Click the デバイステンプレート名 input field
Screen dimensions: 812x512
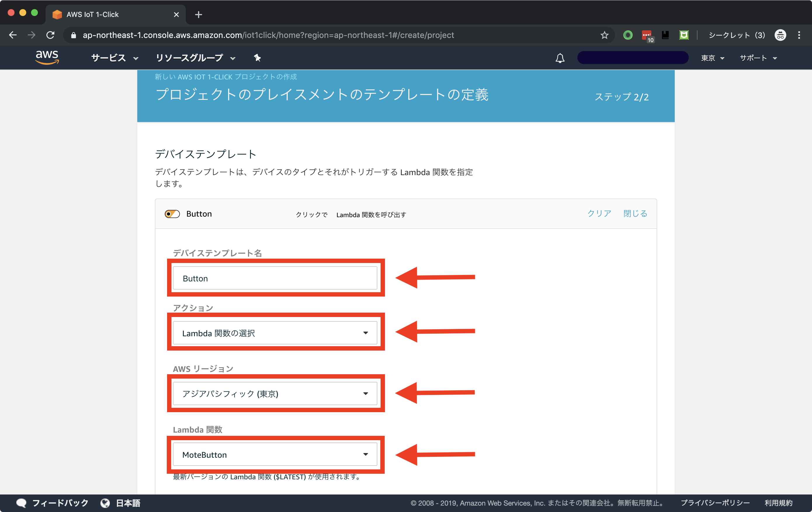[275, 278]
